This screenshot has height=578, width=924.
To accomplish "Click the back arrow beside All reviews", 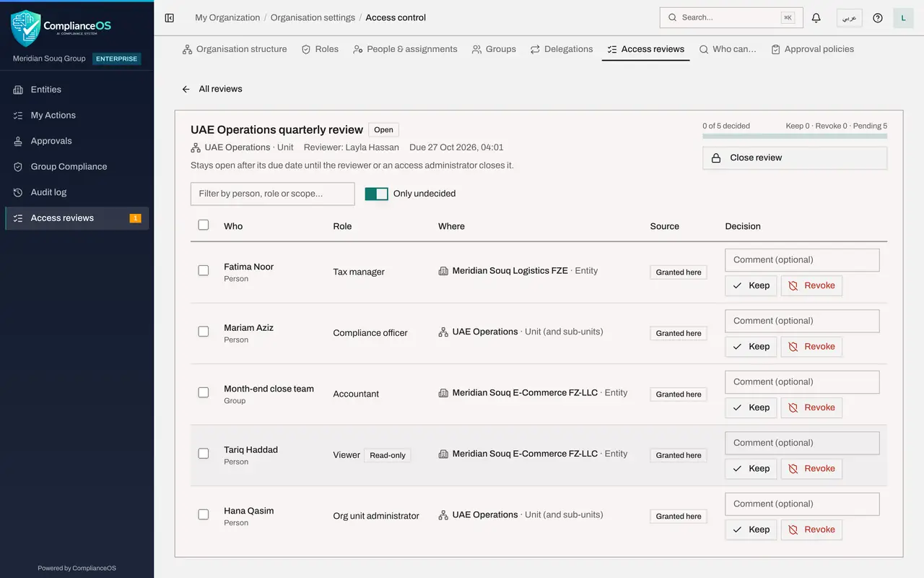I will coord(186,89).
